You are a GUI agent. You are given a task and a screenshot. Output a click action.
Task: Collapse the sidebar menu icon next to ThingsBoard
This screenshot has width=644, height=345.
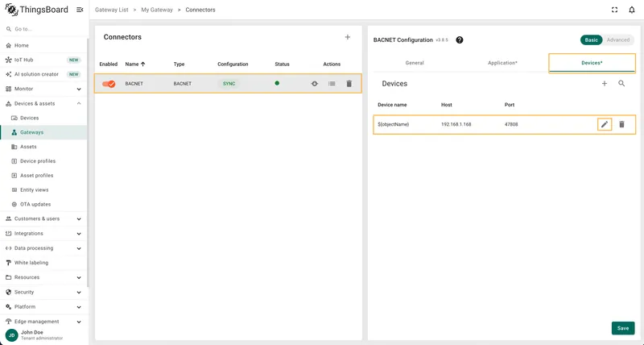(80, 10)
